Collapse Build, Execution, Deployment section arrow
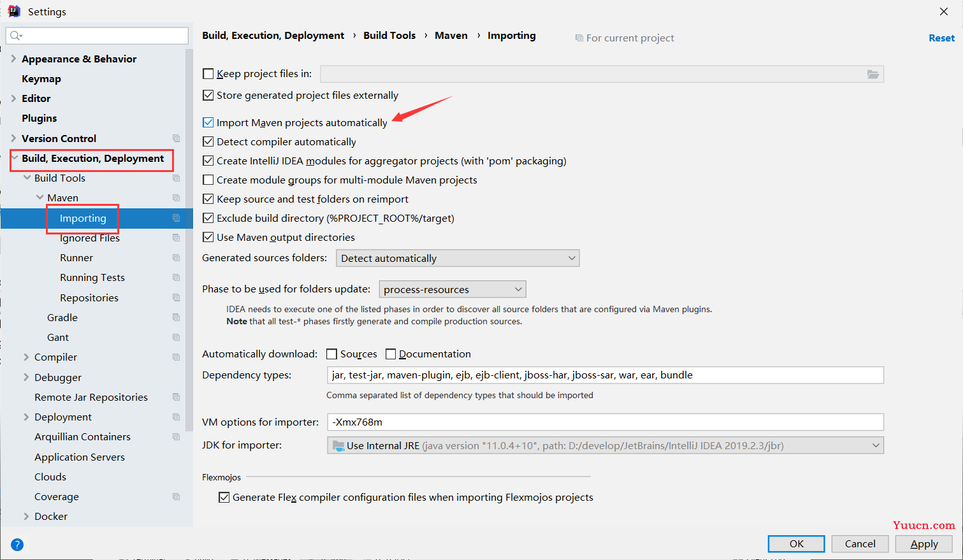 coord(15,158)
